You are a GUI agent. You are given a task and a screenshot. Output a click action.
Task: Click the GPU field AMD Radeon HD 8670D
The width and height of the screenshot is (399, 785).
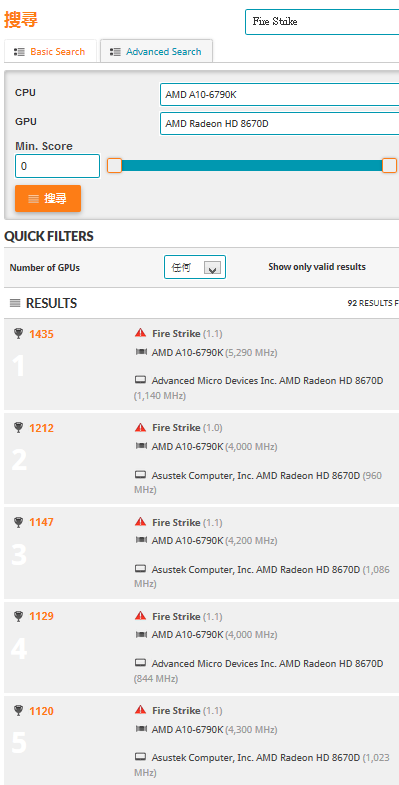coord(279,124)
